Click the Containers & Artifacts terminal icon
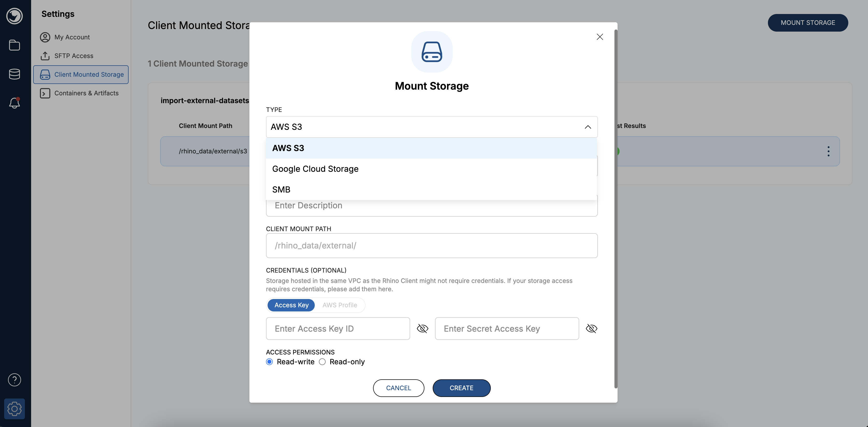 (45, 93)
